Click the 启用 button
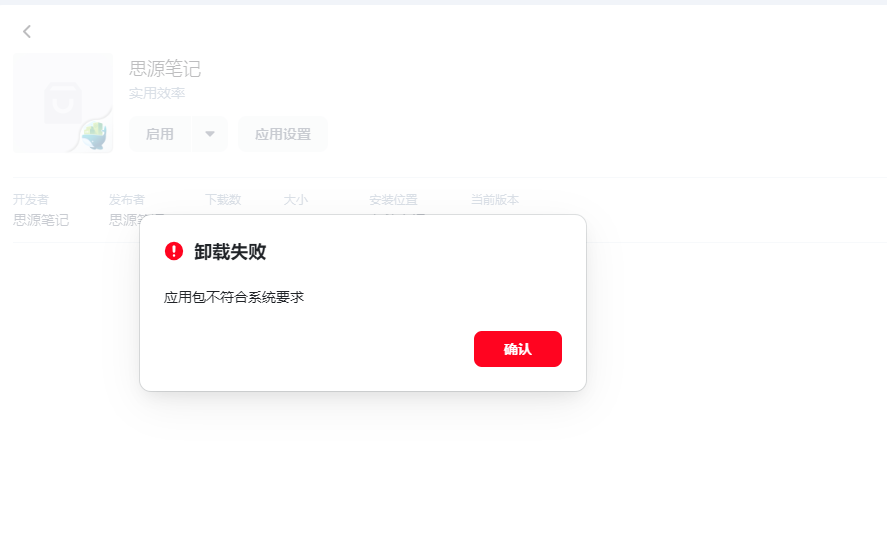Screen dimensions: 887x540 [160, 134]
